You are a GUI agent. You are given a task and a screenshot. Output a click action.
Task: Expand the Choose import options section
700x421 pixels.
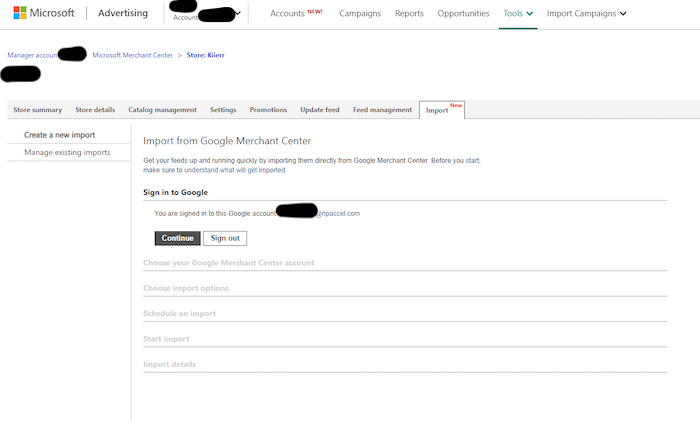[x=186, y=288]
